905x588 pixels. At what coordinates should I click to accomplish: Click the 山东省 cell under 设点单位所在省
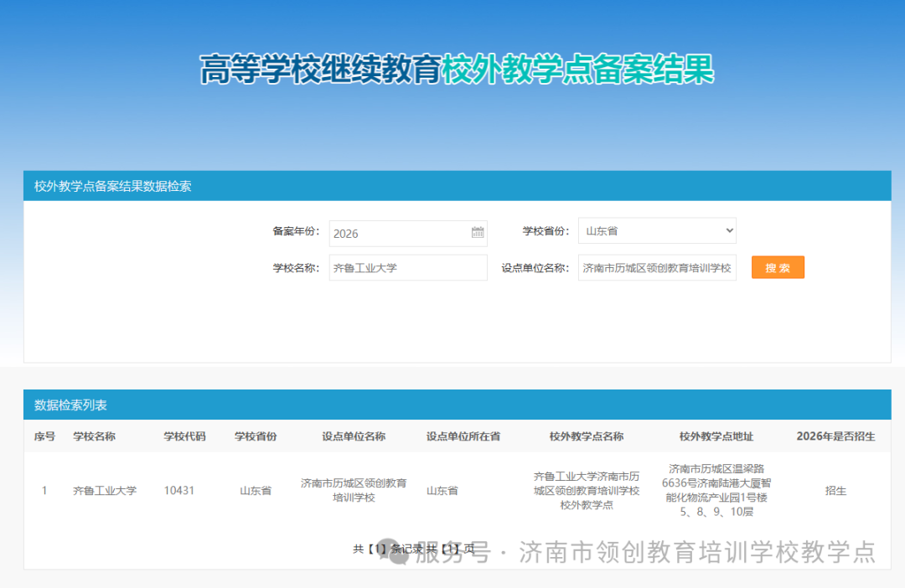[x=442, y=491]
